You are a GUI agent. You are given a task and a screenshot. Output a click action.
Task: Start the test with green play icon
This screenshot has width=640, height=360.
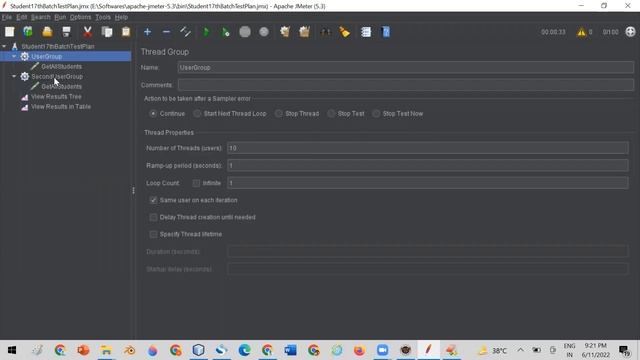click(x=206, y=32)
